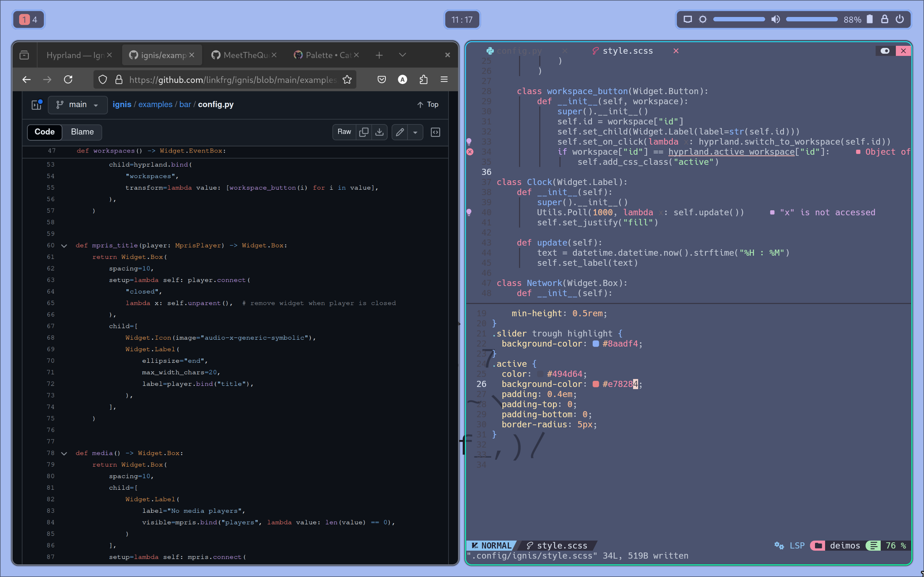
Task: Open the Raw view of config.py
Action: [343, 132]
